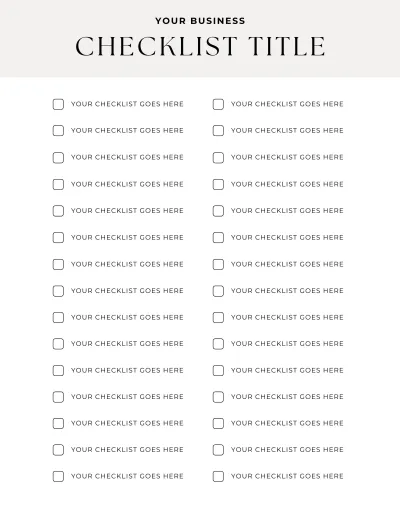The width and height of the screenshot is (400, 517).
Task: Check the tenth checkbox in right column
Action: [x=218, y=344]
